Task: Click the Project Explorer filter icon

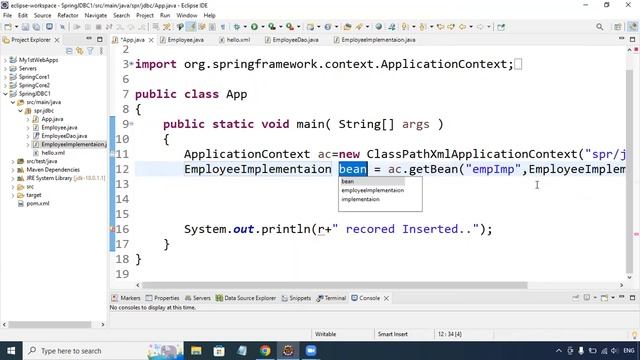Action: coord(90,51)
